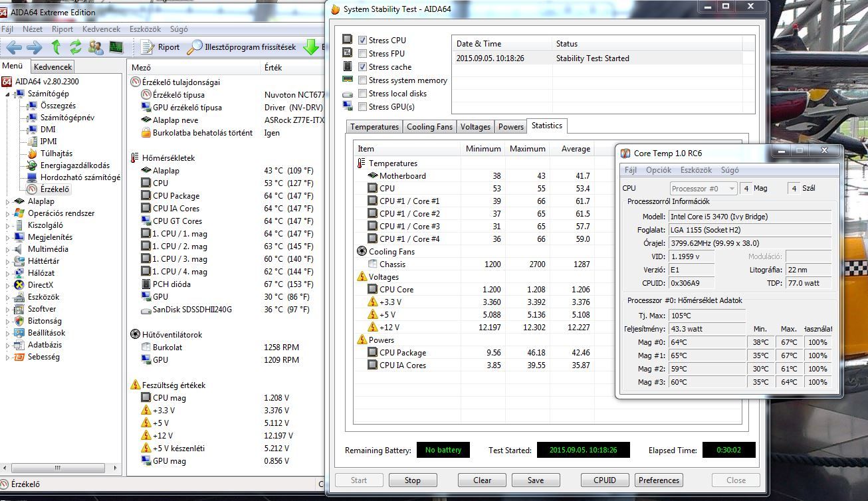Click the Clear button
868x501 pixels.
click(483, 480)
